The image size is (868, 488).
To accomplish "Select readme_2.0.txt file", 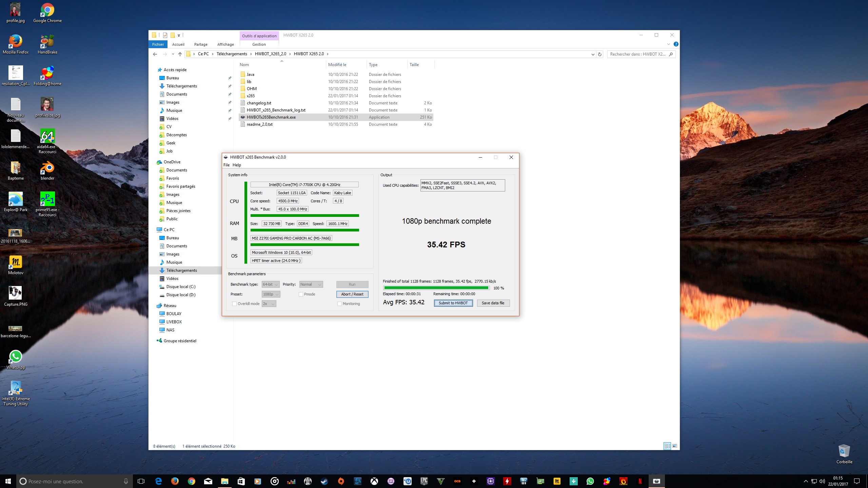I will click(x=260, y=124).
